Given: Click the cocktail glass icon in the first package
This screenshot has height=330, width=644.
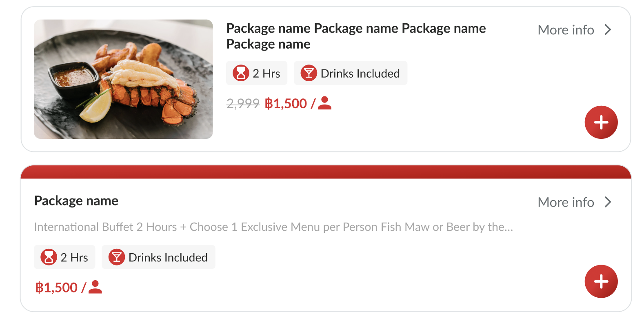Looking at the screenshot, I should [309, 73].
